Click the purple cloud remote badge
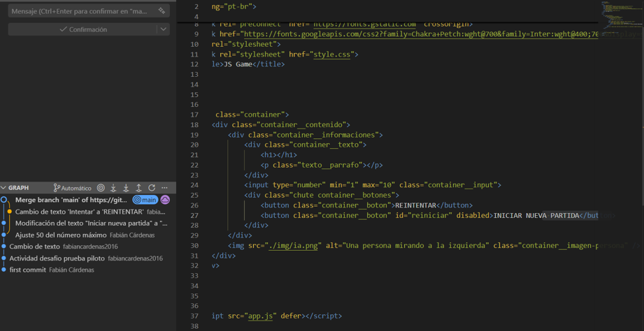Viewport: 644px width, 331px height. 165,200
